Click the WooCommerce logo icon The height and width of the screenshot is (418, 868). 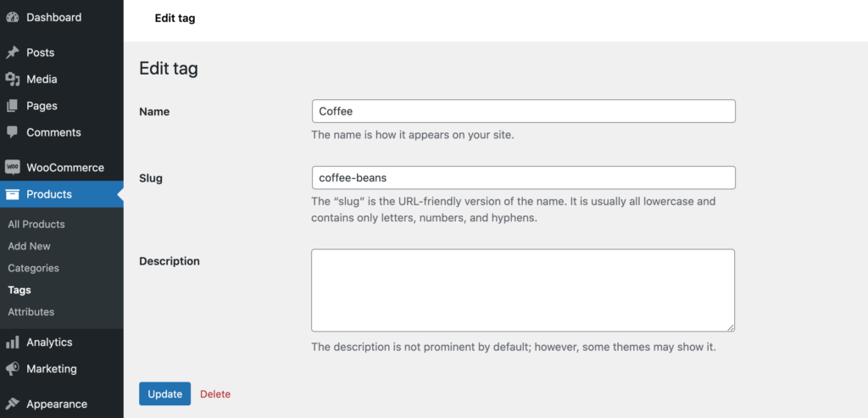click(x=12, y=167)
